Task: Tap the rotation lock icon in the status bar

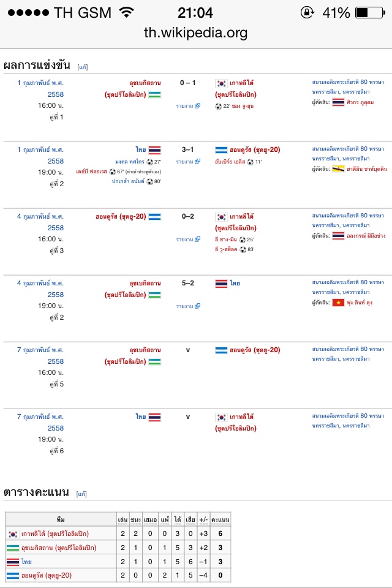Action: pyautogui.click(x=306, y=12)
